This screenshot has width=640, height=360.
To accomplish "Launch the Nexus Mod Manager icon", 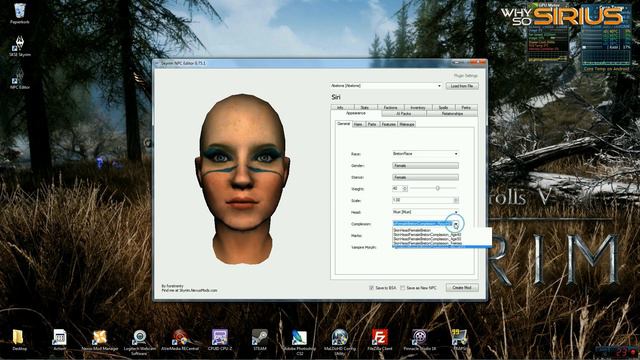I will tap(100, 340).
